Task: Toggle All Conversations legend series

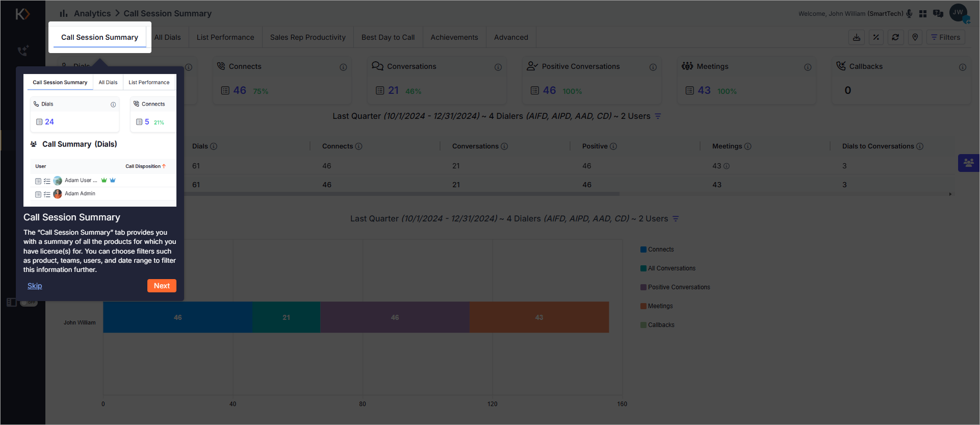Action: pyautogui.click(x=668, y=268)
